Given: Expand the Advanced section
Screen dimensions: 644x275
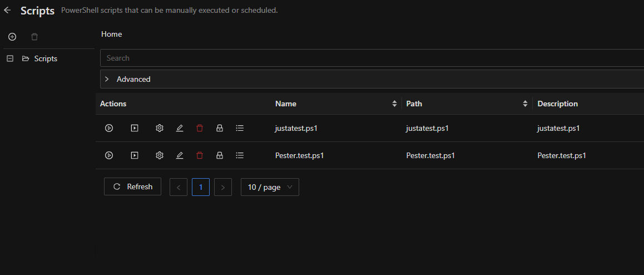Looking at the screenshot, I should point(372,79).
